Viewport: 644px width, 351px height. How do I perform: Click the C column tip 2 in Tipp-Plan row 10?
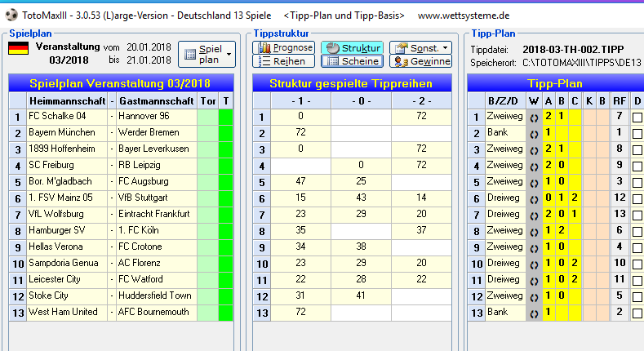[x=575, y=264]
